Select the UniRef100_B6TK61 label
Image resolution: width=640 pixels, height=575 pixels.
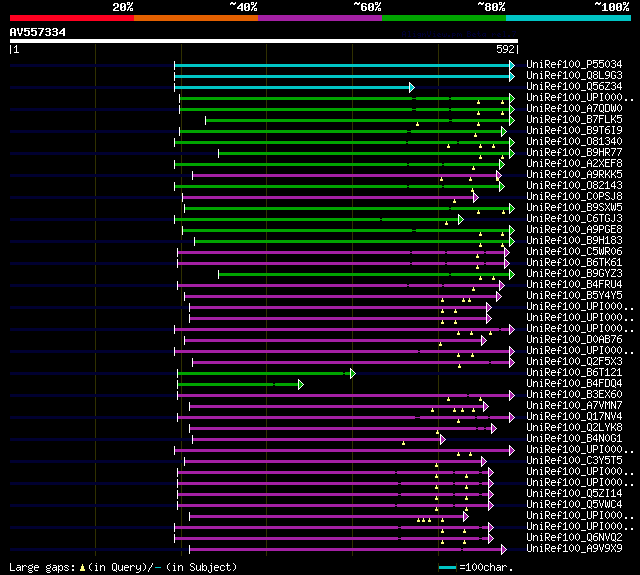[574, 262]
